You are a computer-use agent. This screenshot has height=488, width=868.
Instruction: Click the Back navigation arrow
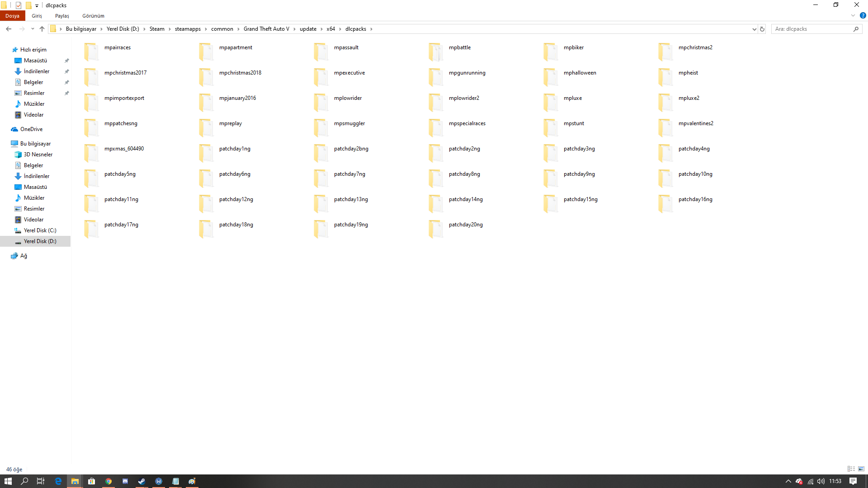pyautogui.click(x=9, y=29)
